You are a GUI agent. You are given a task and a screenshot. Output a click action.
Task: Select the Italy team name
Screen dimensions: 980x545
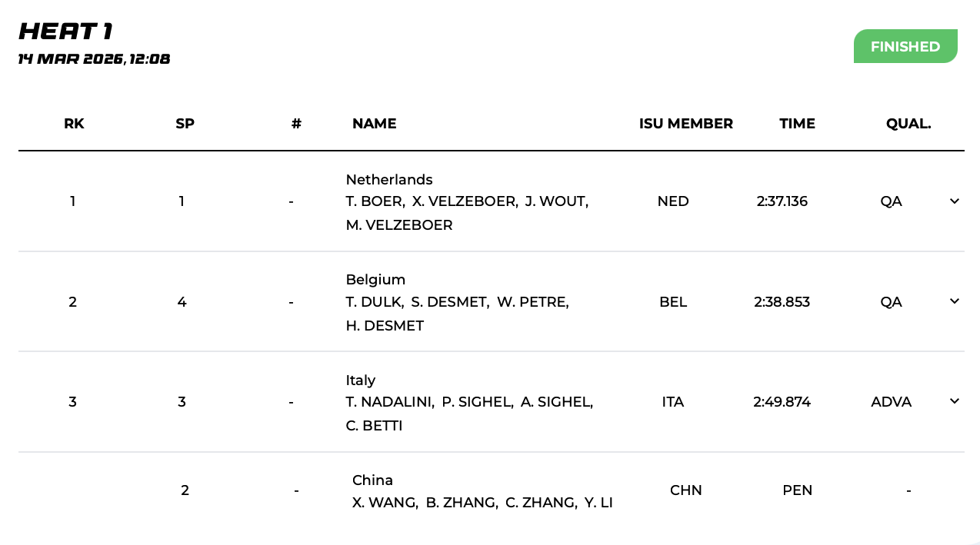tap(361, 381)
